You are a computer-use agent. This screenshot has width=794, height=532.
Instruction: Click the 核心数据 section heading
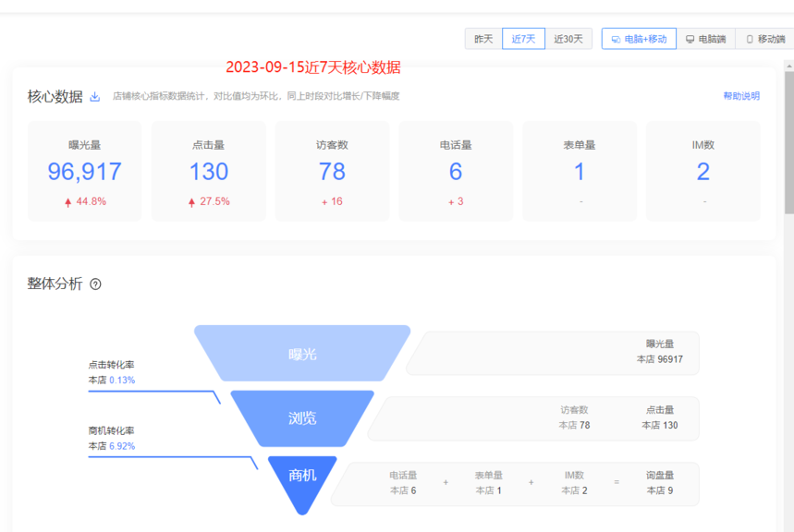55,96
